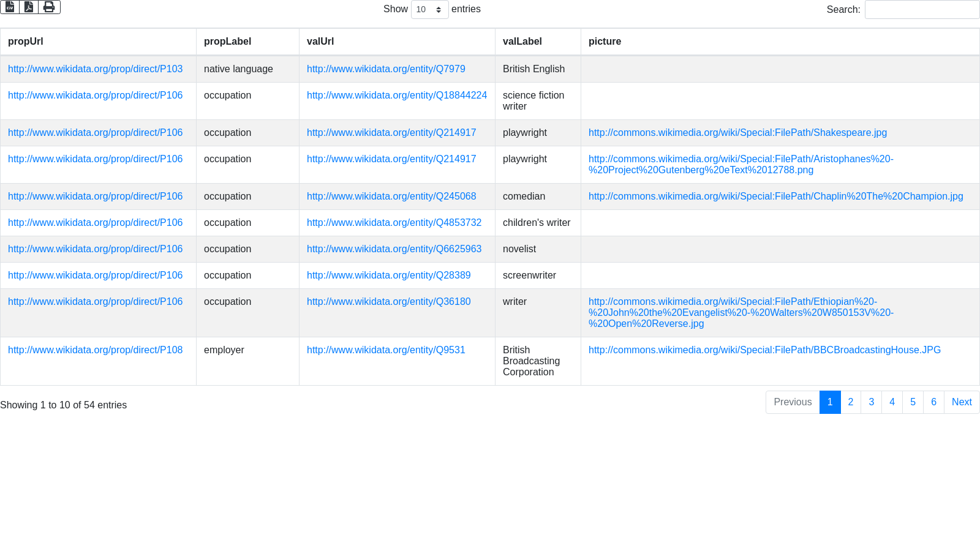Sort table by propUrl column header
Viewport: 980px width, 551px height.
[26, 42]
